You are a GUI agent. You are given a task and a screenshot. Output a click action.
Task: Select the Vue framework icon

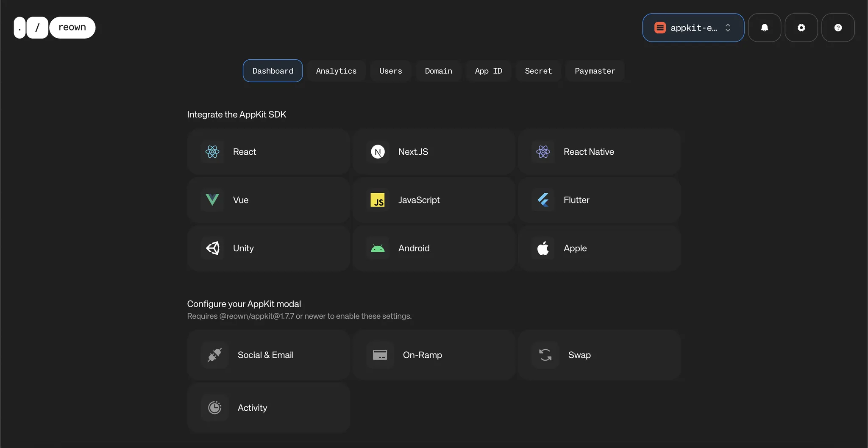point(212,200)
